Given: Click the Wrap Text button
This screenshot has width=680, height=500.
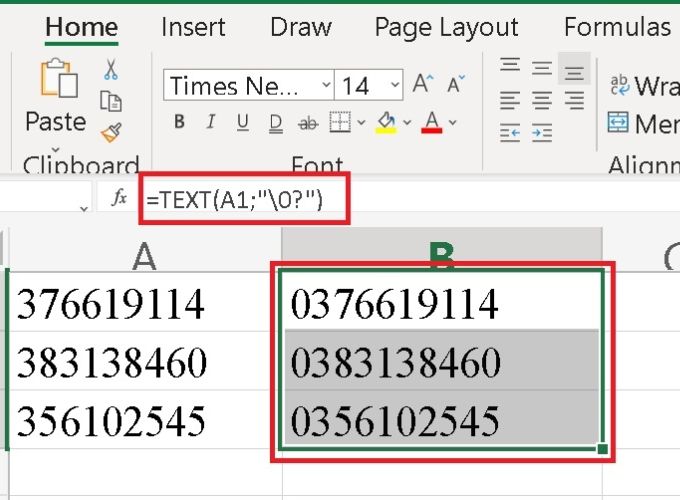Looking at the screenshot, I should click(x=644, y=85).
